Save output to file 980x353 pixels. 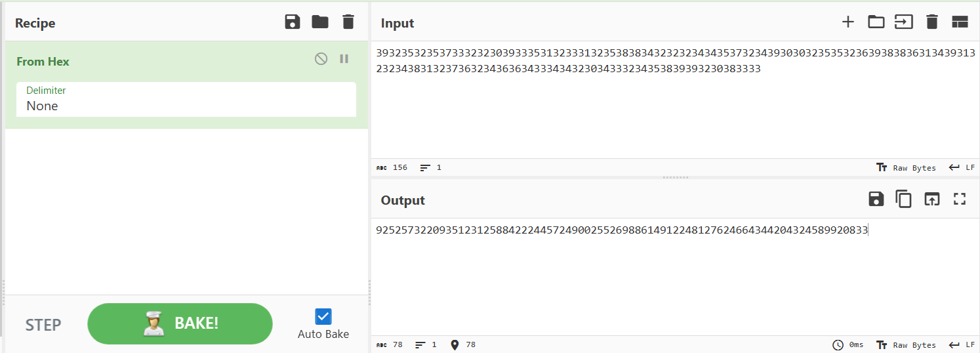tap(876, 199)
